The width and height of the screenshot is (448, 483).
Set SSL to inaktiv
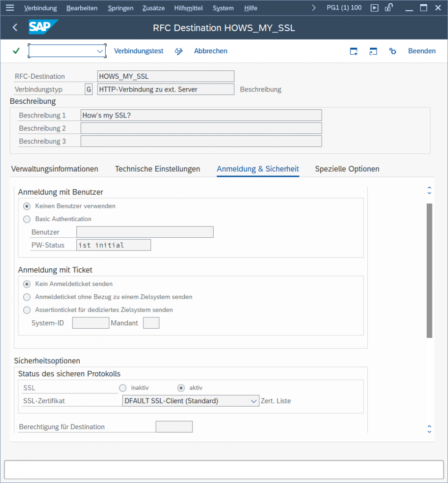click(123, 388)
